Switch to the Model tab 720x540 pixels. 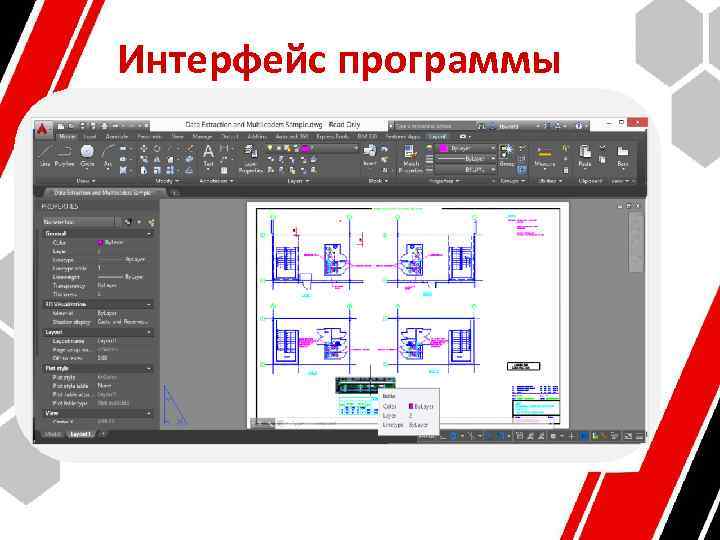click(53, 434)
